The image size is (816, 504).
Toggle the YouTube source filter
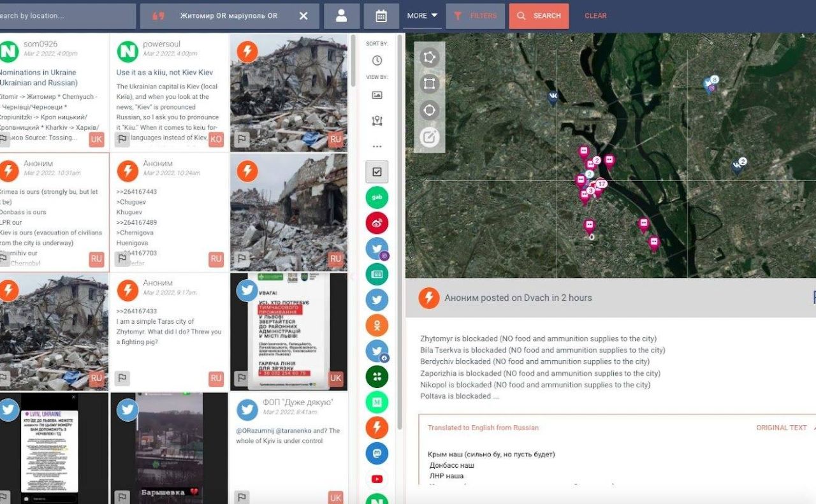[x=377, y=479]
